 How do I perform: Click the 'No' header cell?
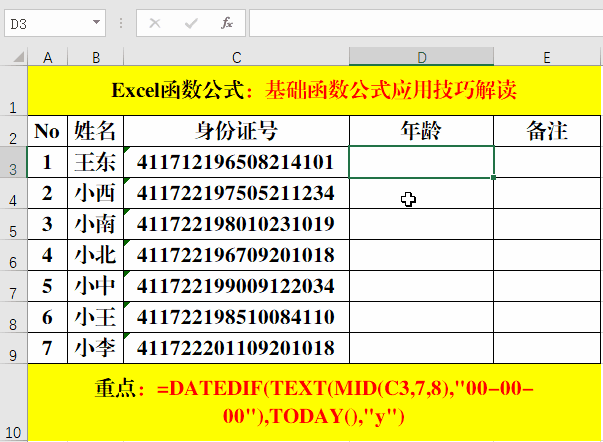click(x=47, y=131)
